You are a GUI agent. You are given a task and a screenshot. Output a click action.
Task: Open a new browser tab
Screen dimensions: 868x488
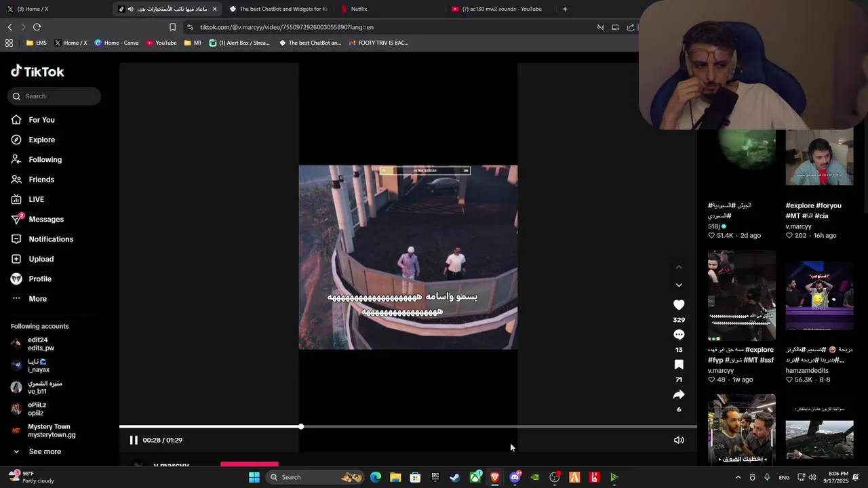[x=565, y=9]
